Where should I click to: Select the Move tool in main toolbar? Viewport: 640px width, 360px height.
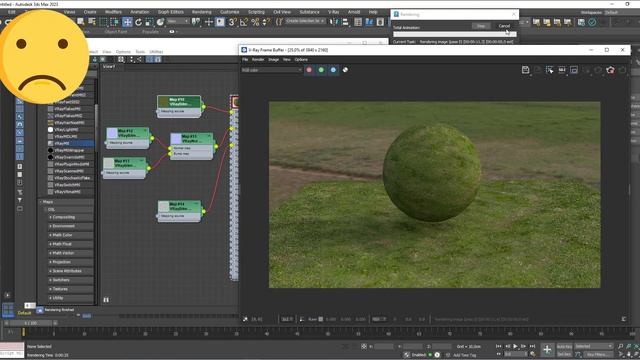coord(127,22)
